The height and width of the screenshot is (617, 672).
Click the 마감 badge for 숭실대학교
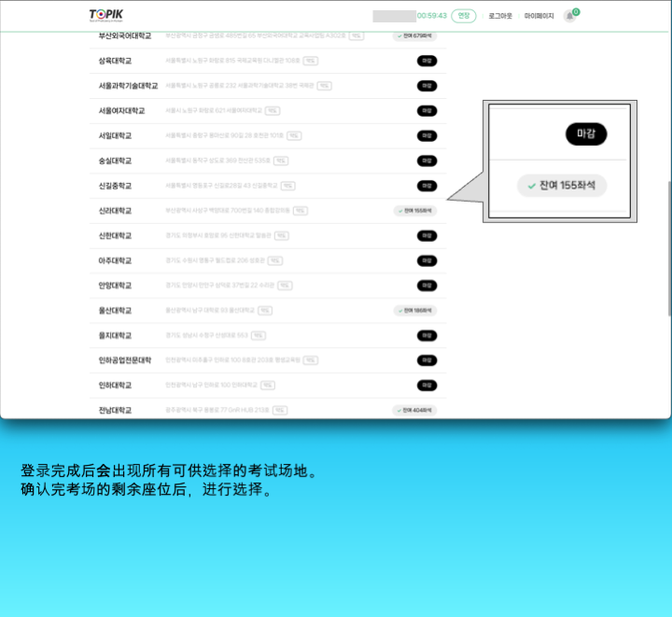427,161
